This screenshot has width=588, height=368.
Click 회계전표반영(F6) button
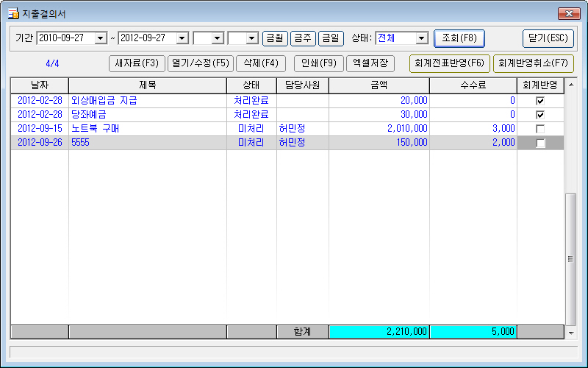450,63
